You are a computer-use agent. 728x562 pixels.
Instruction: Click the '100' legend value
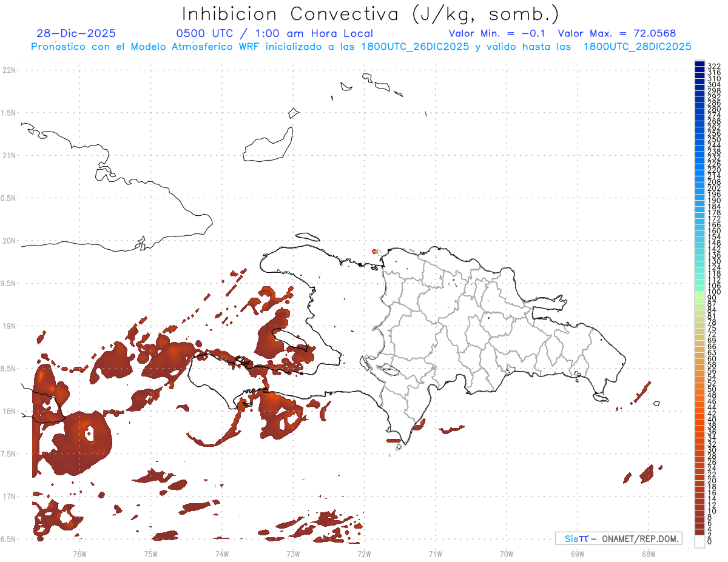714,292
